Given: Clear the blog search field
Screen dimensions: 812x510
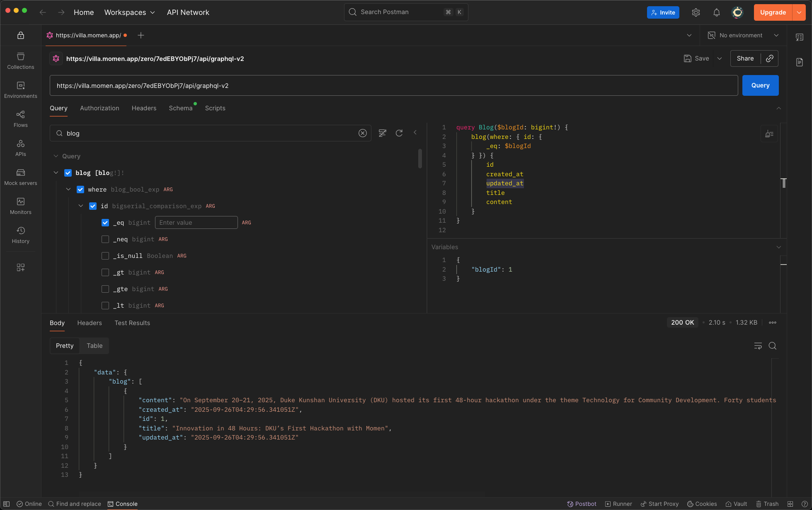Looking at the screenshot, I should click(363, 133).
